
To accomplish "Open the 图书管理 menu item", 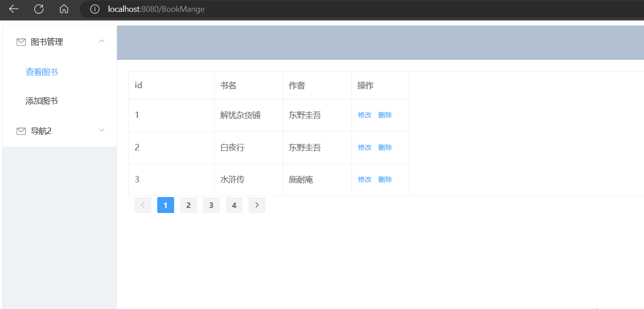I will (x=59, y=42).
